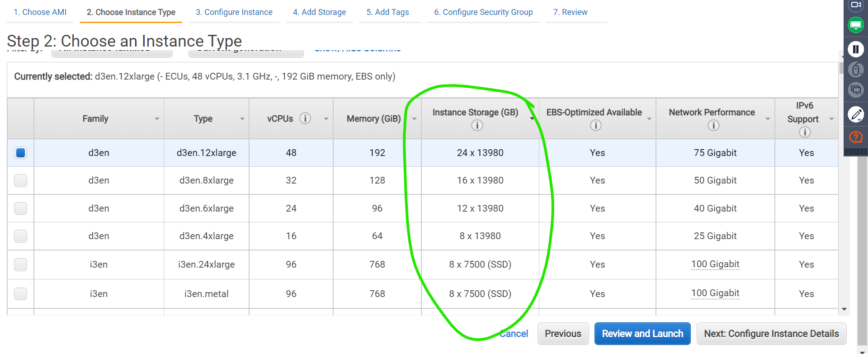Click the table scrollbar down arrow
The image size is (868, 354).
coord(844,309)
